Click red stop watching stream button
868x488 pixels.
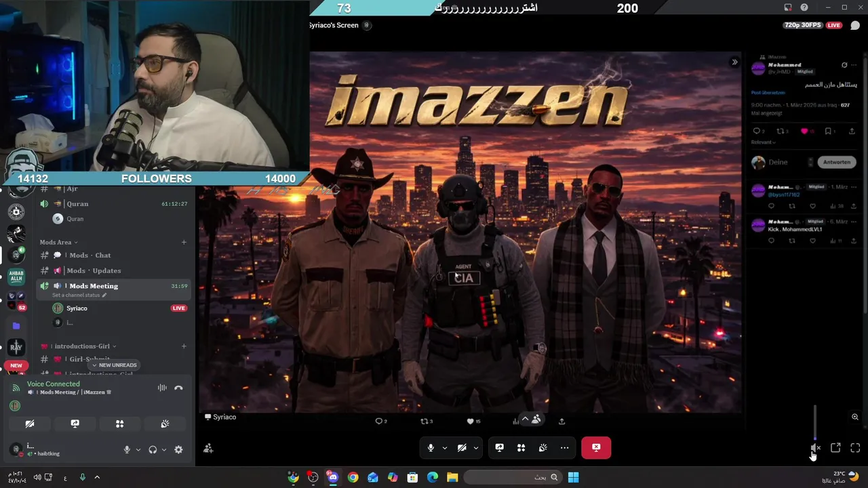tap(596, 447)
